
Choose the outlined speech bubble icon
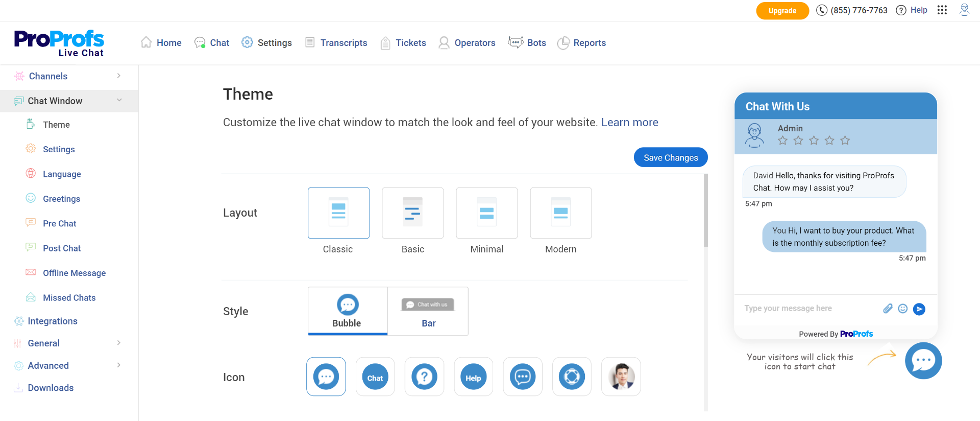pyautogui.click(x=523, y=377)
